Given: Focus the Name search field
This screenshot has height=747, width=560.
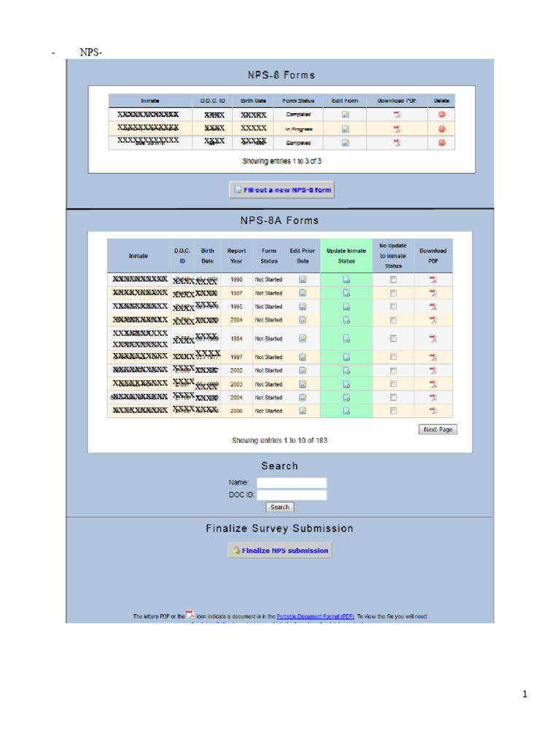Looking at the screenshot, I should pyautogui.click(x=292, y=483).
